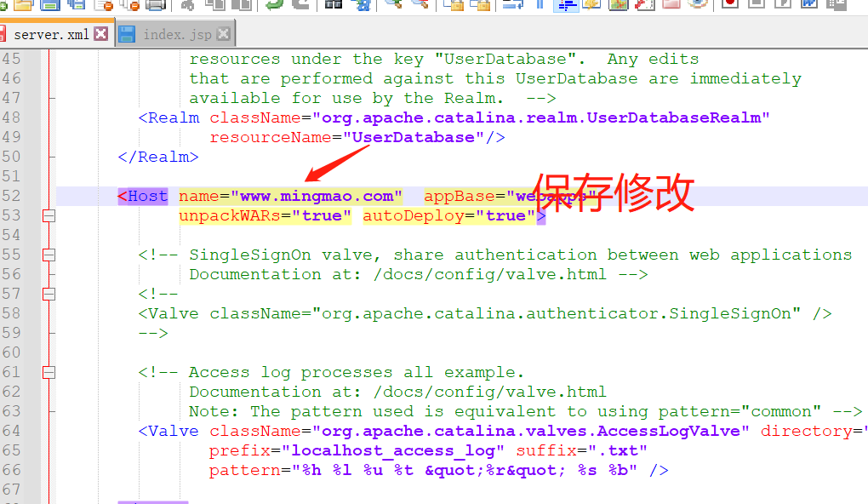
Task: Click "Access log processes all example." comment
Action: [357, 372]
